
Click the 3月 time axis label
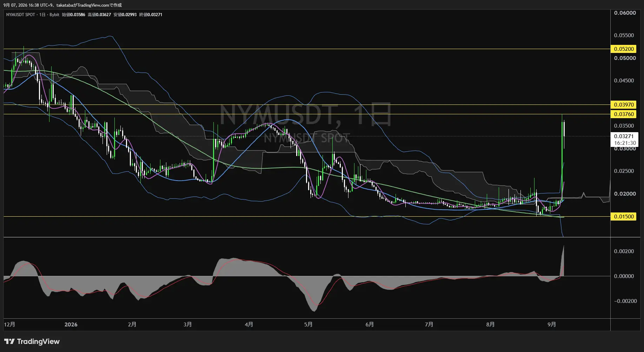(x=188, y=325)
